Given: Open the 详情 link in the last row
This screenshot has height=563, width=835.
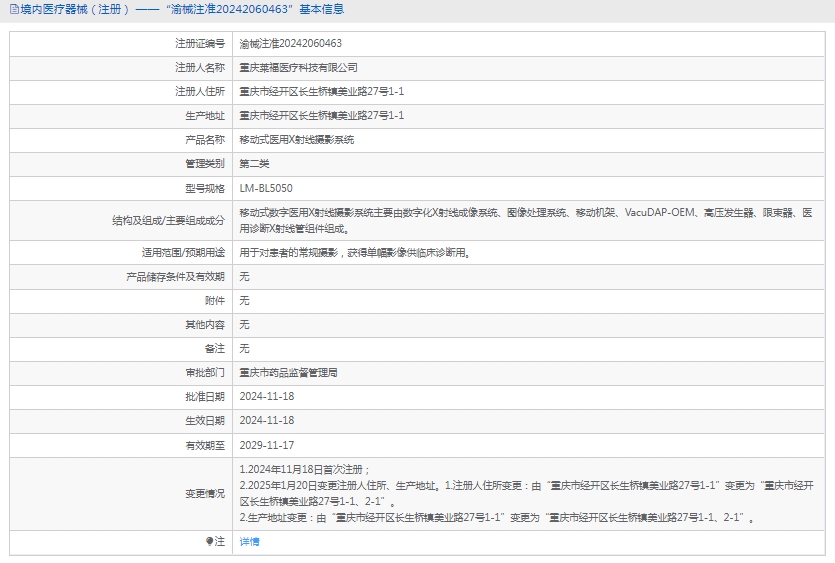Looking at the screenshot, I should point(249,541).
